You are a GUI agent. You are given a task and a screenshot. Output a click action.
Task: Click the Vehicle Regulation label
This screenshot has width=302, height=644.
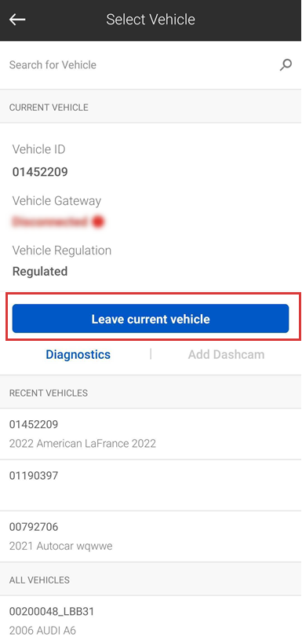[61, 250]
